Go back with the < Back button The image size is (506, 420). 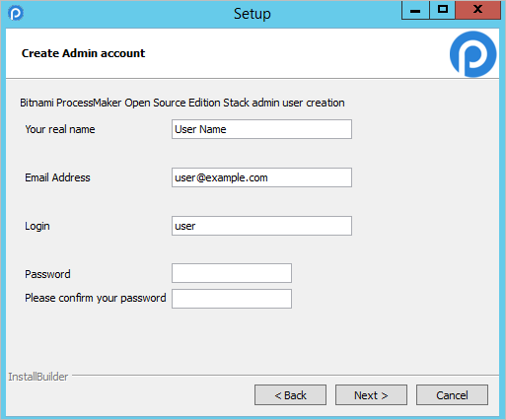290,395
